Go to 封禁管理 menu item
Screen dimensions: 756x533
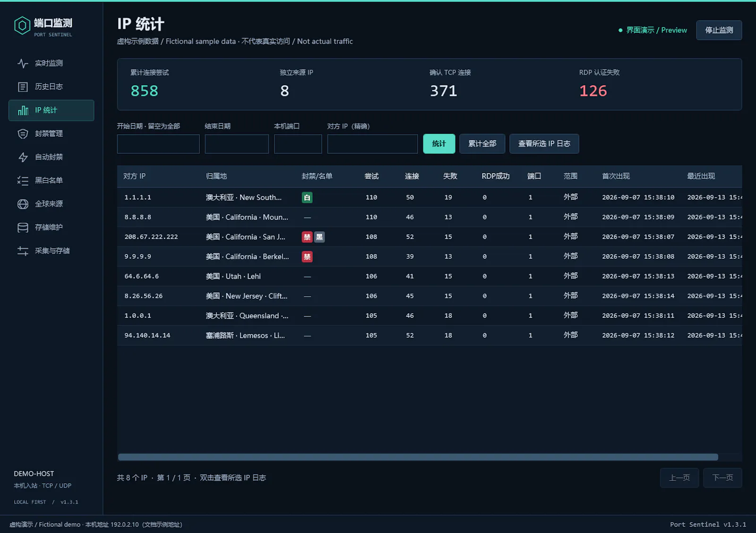click(x=51, y=134)
